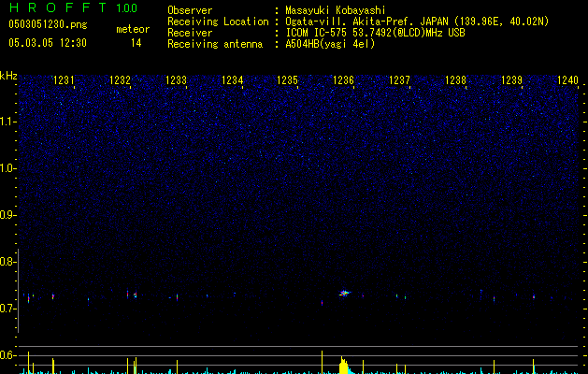Image resolution: width=588 pixels, height=374 pixels.
Task: Click the ICOM IC-575 receiver value
Action: click(x=375, y=33)
